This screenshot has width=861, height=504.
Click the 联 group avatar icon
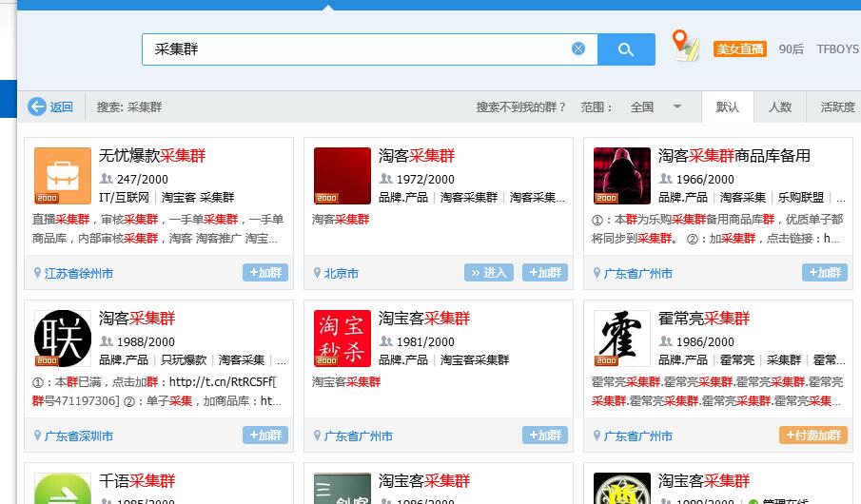[x=63, y=339]
